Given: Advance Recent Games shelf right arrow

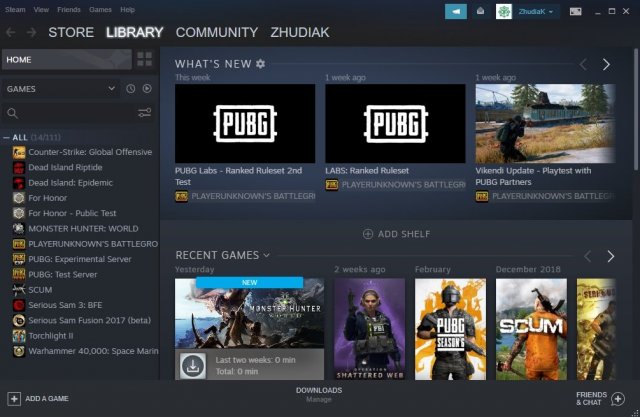Looking at the screenshot, I should pyautogui.click(x=611, y=256).
